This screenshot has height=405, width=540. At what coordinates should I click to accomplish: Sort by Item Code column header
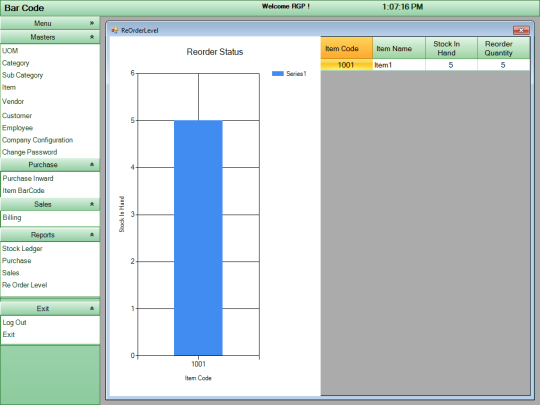(x=346, y=48)
